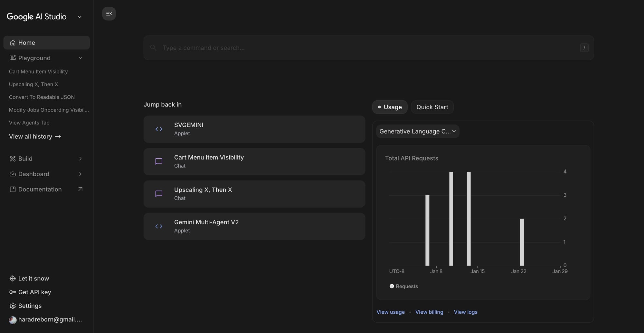Expand the Playground section chevron
644x333 pixels.
80,58
